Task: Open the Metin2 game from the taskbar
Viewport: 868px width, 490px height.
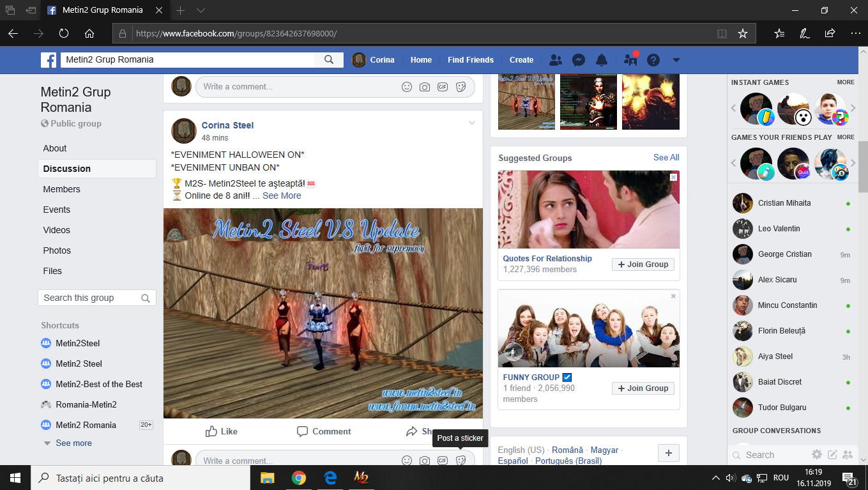Action: [x=360, y=477]
